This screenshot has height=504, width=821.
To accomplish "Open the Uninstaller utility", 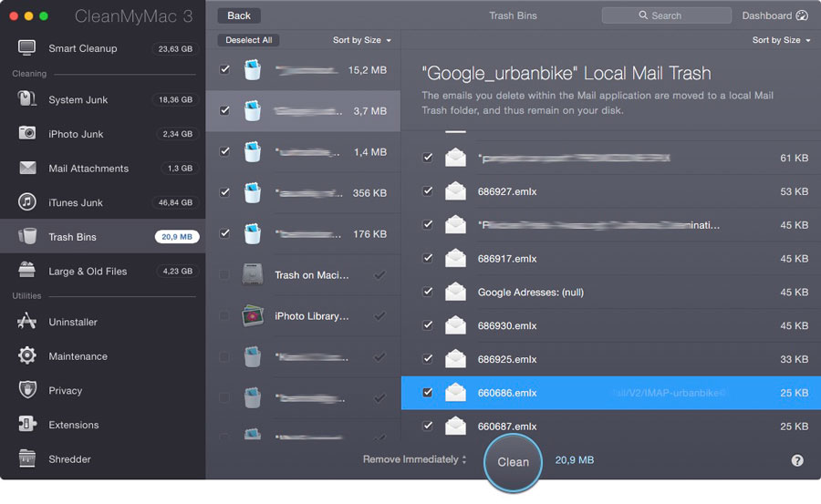I will pos(102,322).
